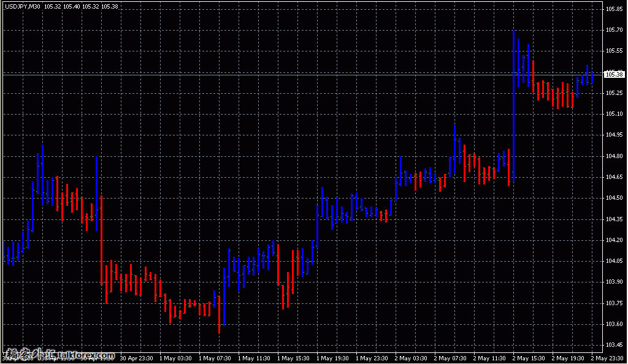The height and width of the screenshot is (364, 628).
Task: Pick the 103.90 price level label
Action: (x=615, y=282)
